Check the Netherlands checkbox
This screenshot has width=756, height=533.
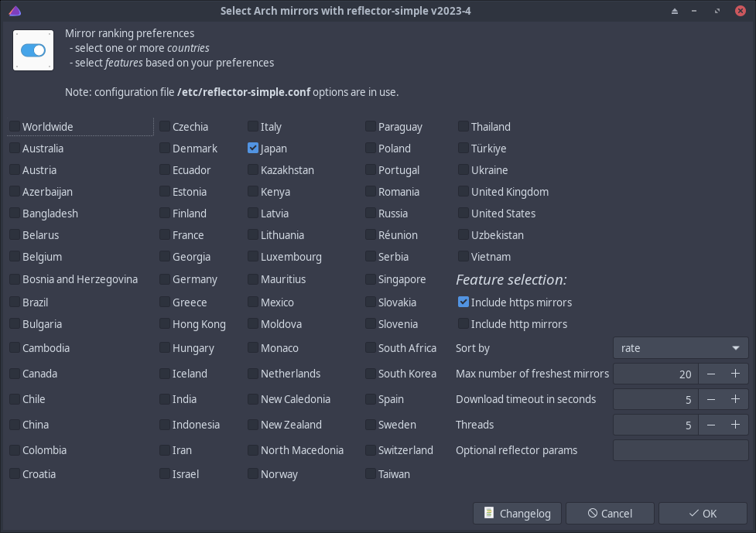pyautogui.click(x=253, y=374)
